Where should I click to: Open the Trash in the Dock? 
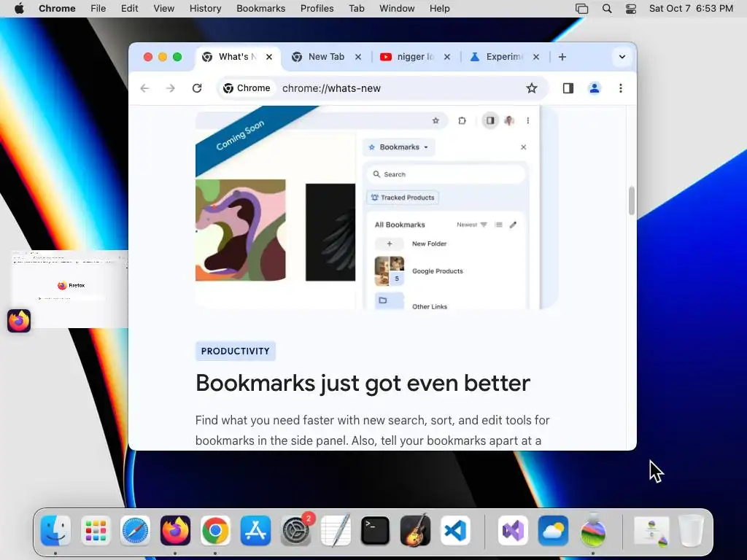point(692,531)
